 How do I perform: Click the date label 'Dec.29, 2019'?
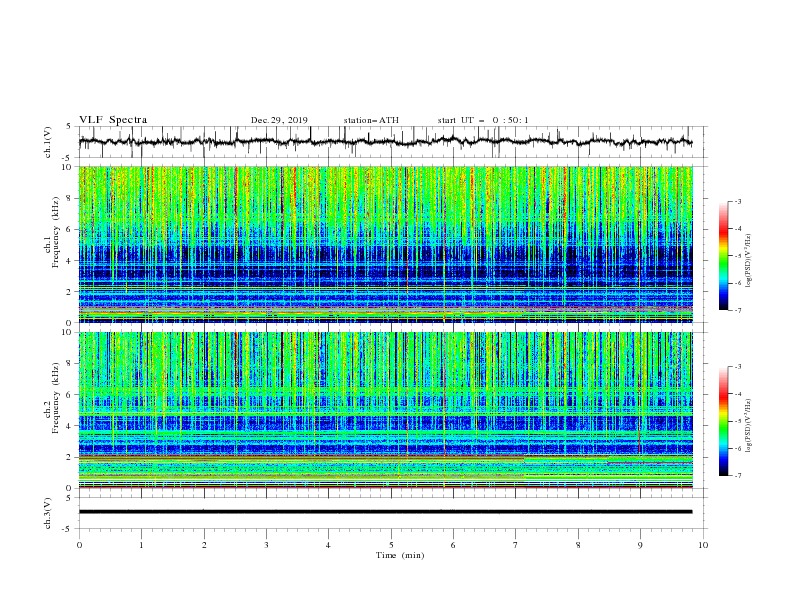(x=279, y=120)
